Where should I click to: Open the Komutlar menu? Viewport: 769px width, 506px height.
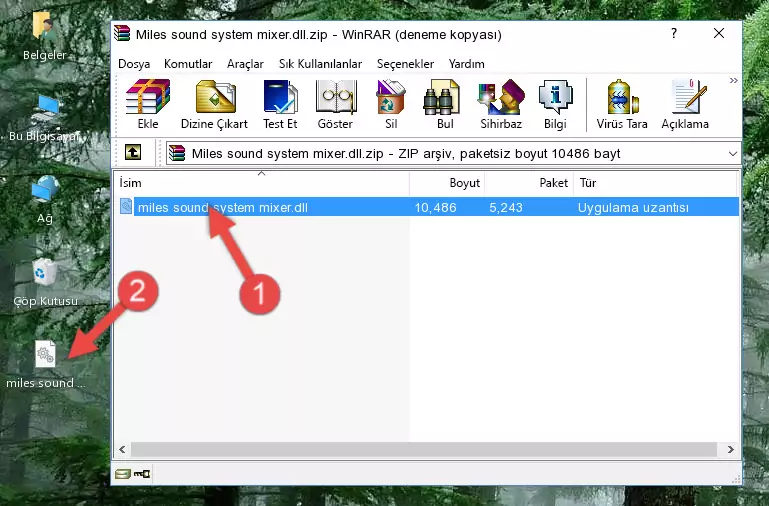point(188,64)
